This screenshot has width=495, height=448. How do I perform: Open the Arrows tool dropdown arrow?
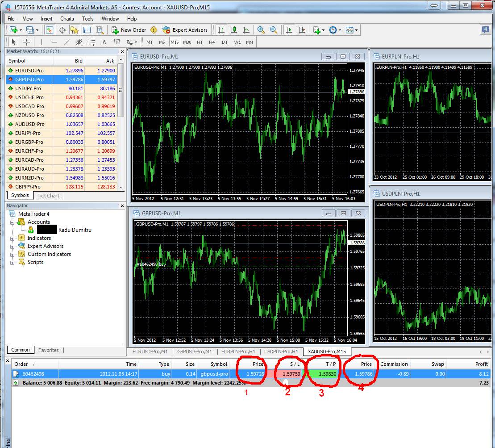[136, 42]
